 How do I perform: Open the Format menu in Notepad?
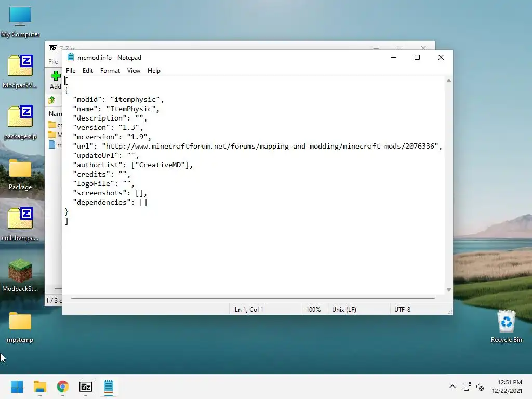click(x=110, y=71)
